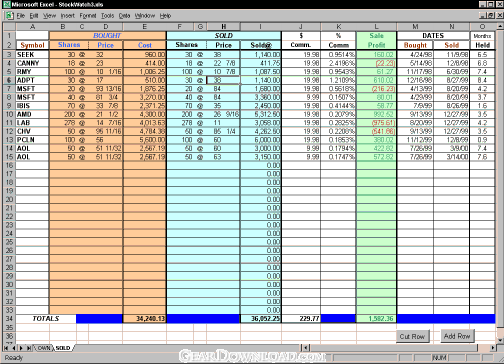The width and height of the screenshot is (504, 364).
Task: Open the Tools menu
Action: [107, 16]
